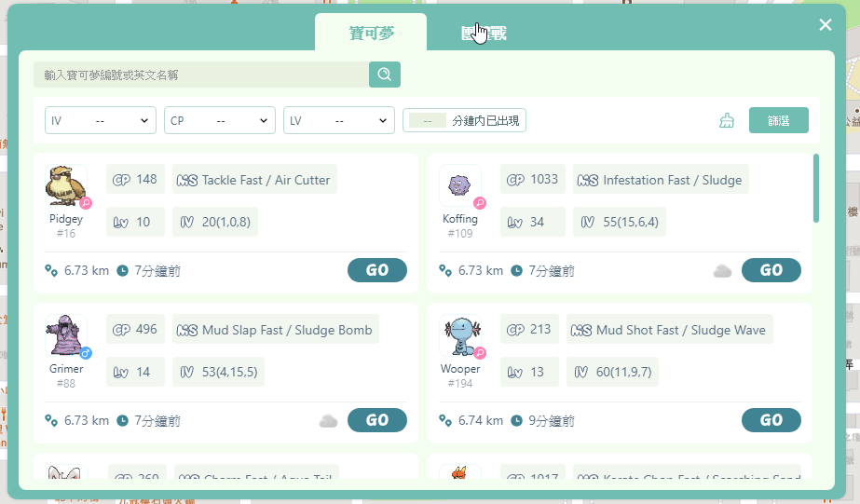Click the minutes-ago filter input box
Image resolution: width=860 pixels, height=504 pixels.
click(x=428, y=121)
